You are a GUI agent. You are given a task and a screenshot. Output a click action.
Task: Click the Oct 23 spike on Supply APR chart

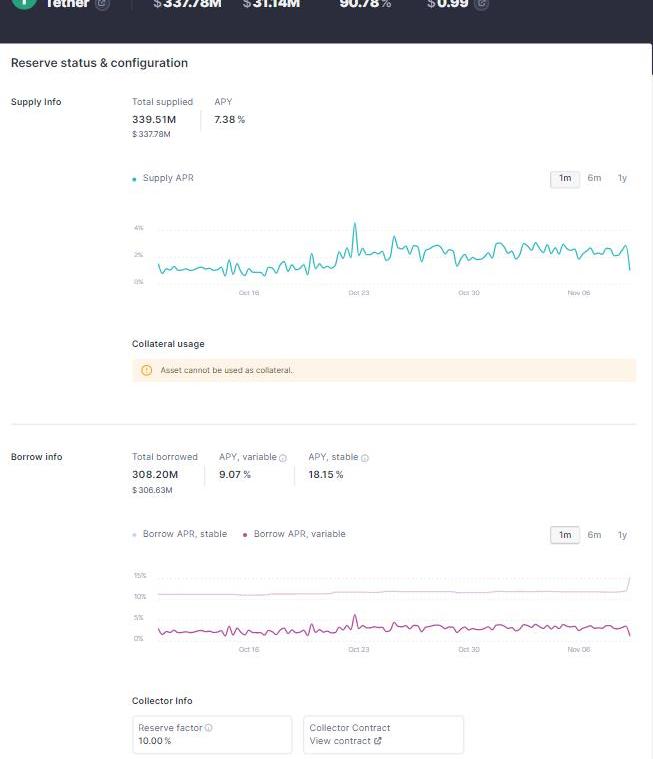(355, 226)
